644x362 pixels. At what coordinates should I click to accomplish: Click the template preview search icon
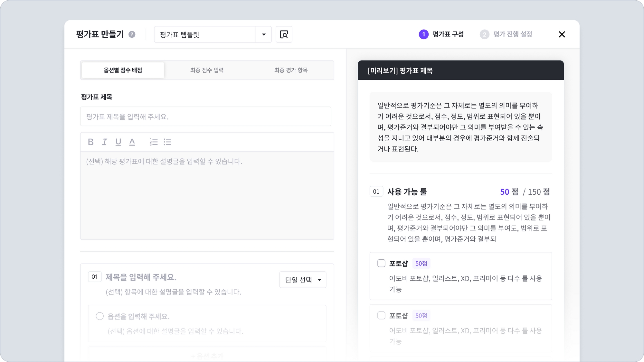coord(284,34)
